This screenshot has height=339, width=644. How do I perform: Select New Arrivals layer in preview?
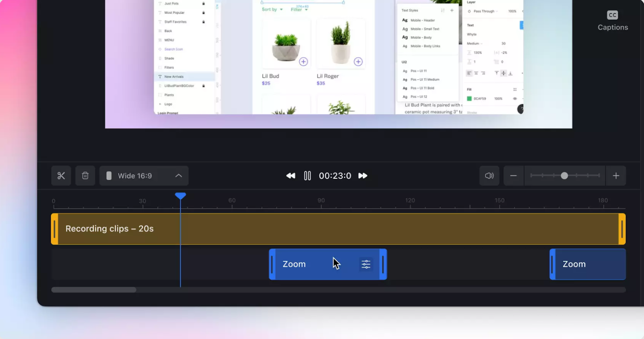184,77
